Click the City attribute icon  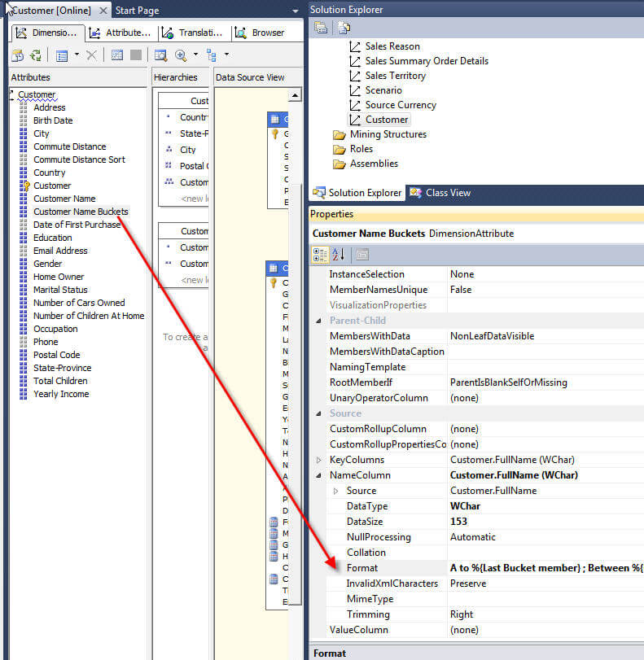(x=24, y=133)
